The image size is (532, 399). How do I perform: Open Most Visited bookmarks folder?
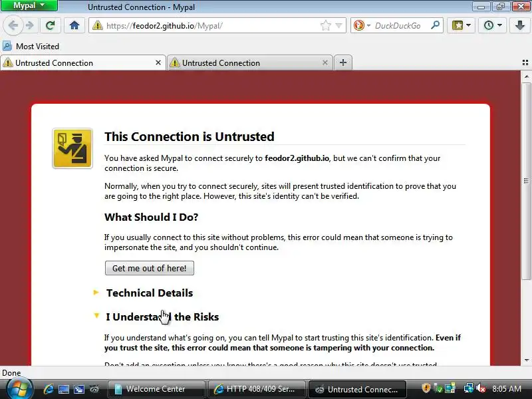[31, 46]
